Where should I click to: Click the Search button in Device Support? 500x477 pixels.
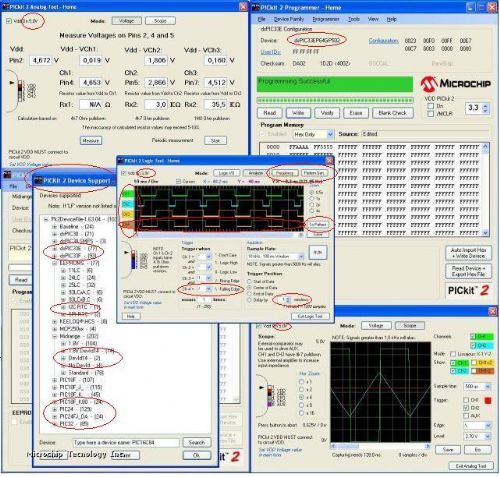[197, 442]
